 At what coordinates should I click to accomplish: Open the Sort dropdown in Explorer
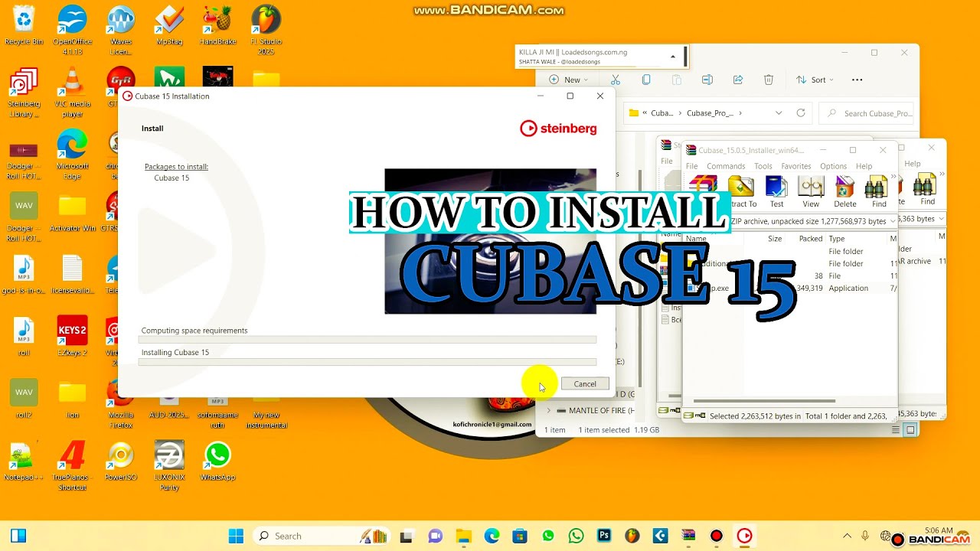(815, 80)
